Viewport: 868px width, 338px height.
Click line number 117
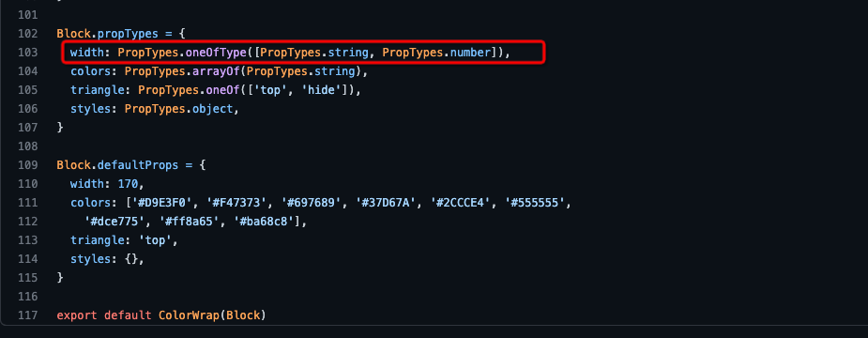tap(27, 315)
